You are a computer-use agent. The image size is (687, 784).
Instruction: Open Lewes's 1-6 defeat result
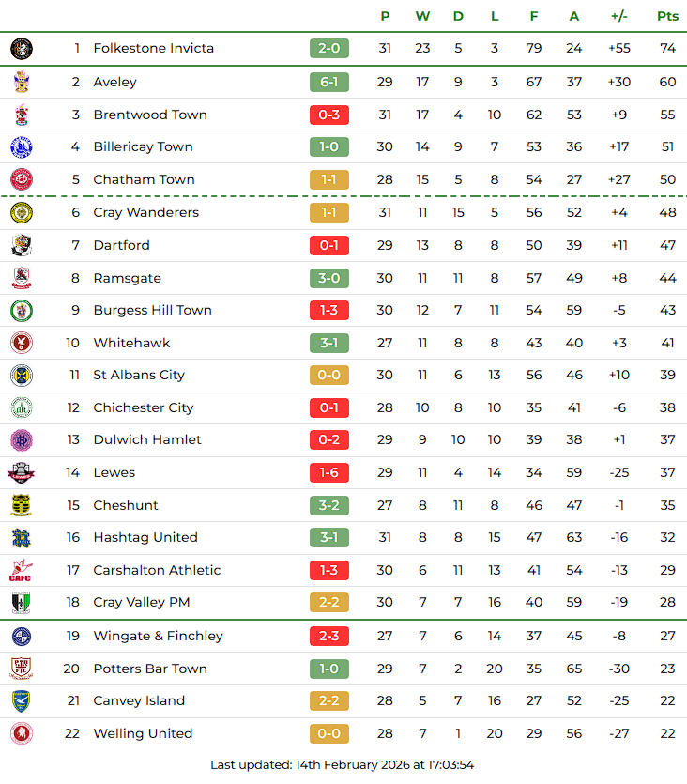[x=329, y=473]
